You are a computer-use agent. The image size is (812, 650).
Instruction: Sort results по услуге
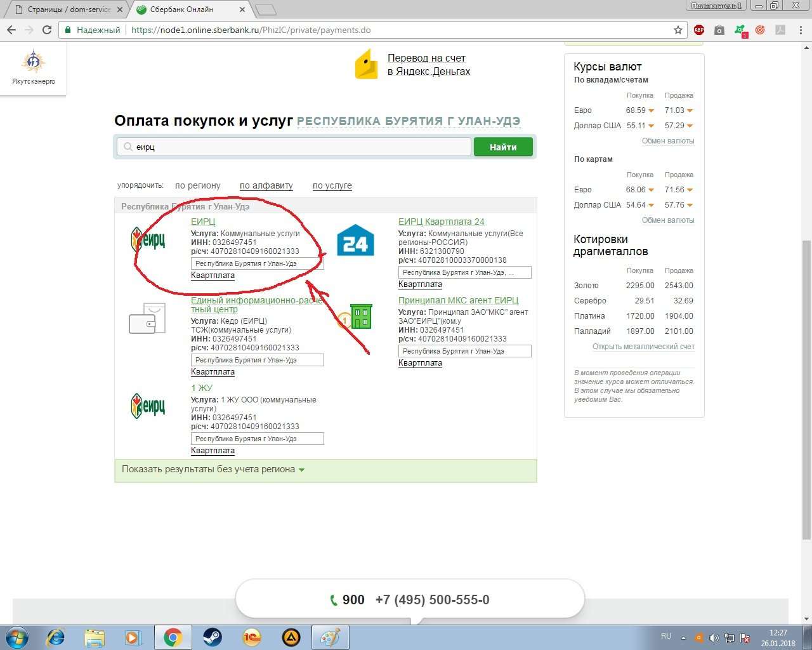tap(332, 185)
